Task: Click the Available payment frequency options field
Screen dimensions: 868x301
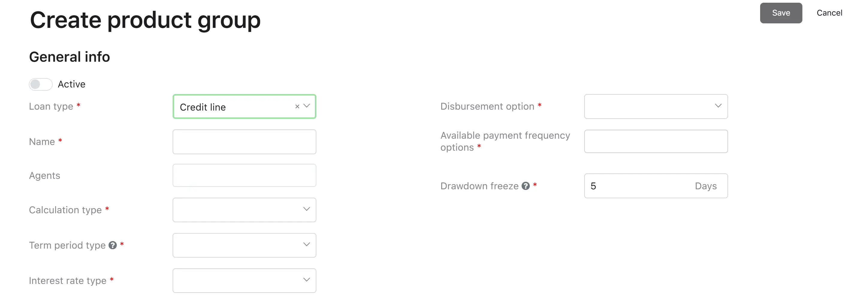Action: tap(656, 141)
